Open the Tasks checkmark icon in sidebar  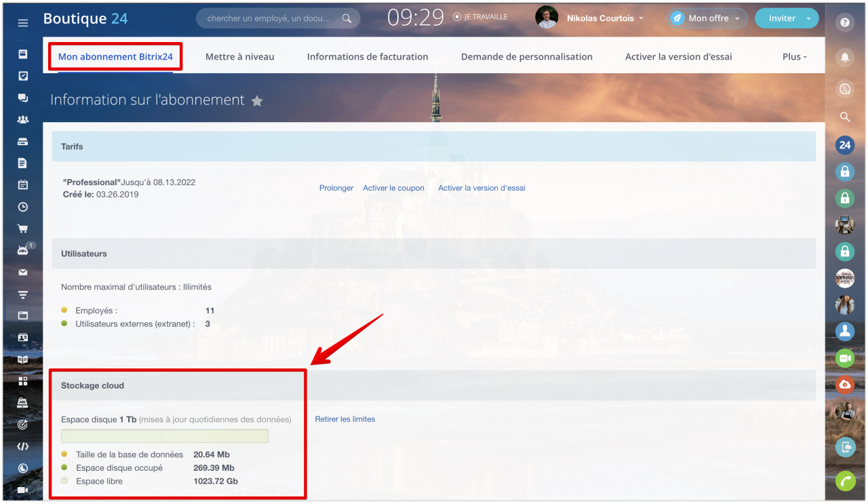(x=22, y=76)
